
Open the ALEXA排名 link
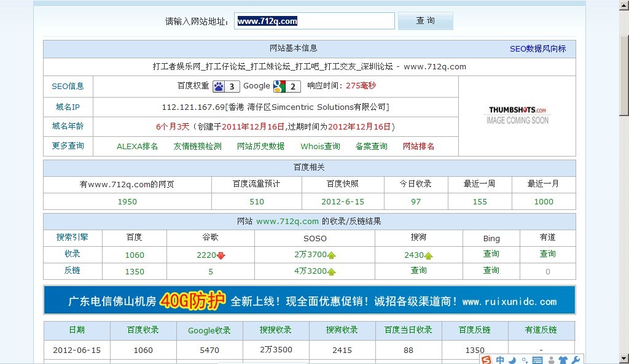click(138, 147)
